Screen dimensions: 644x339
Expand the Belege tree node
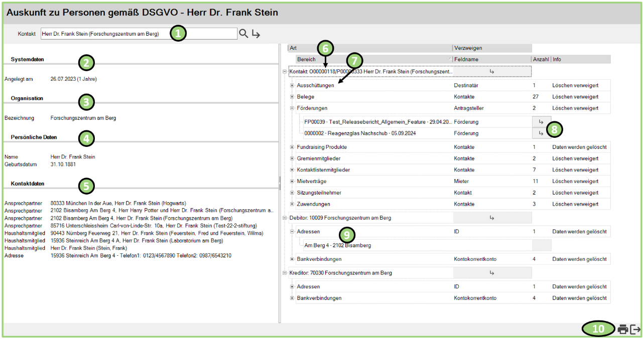pos(292,97)
